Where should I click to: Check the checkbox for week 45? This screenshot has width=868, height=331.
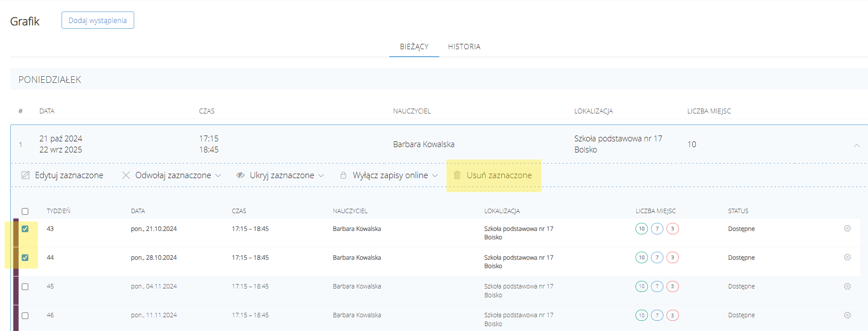[25, 287]
